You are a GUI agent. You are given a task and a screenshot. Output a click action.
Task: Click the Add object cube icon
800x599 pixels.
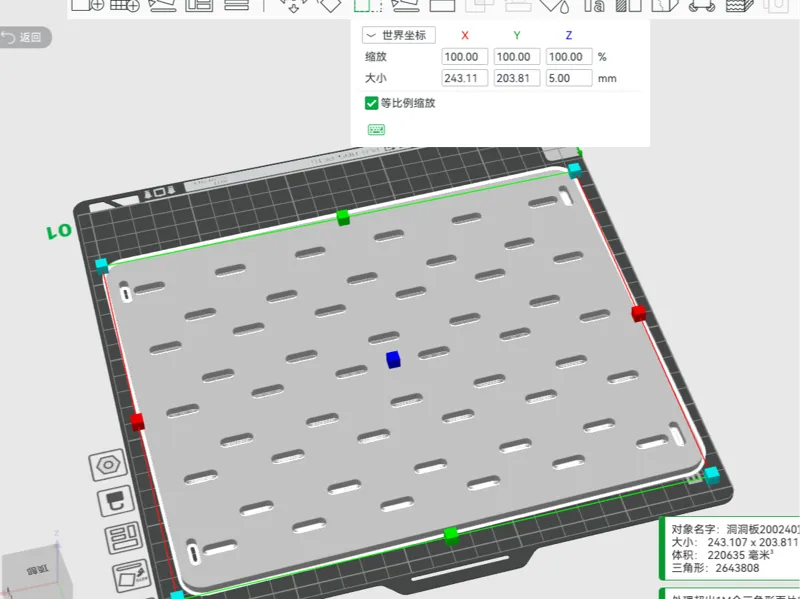pyautogui.click(x=87, y=5)
